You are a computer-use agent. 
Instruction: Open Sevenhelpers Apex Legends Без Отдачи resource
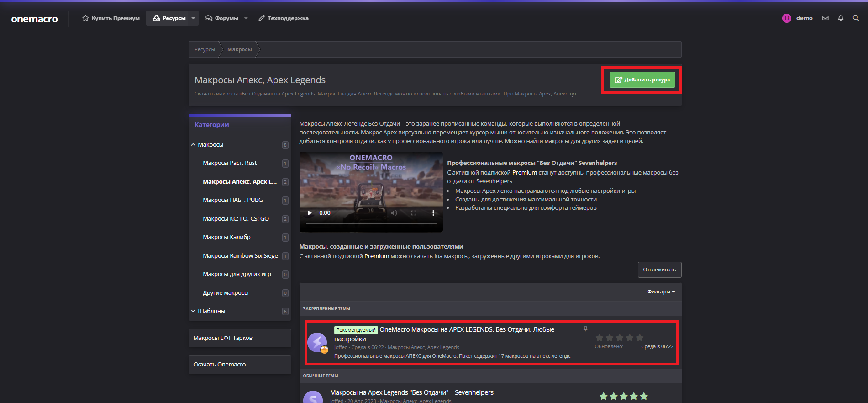(412, 393)
